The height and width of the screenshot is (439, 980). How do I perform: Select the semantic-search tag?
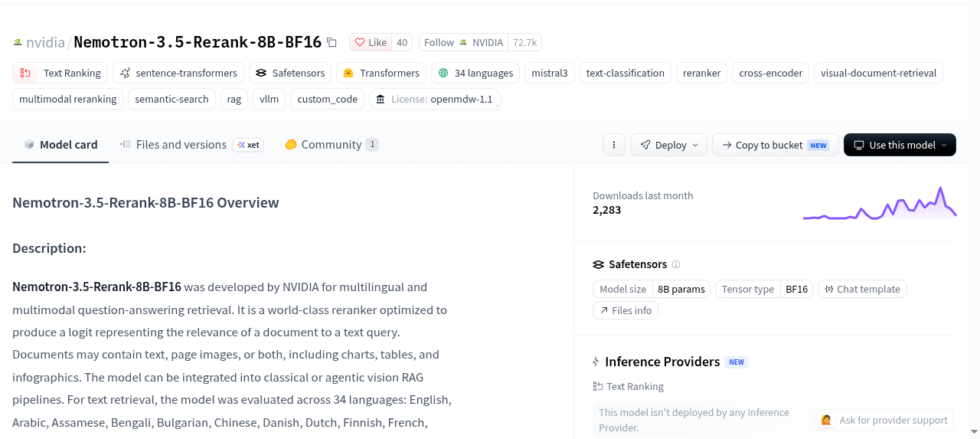[172, 99]
